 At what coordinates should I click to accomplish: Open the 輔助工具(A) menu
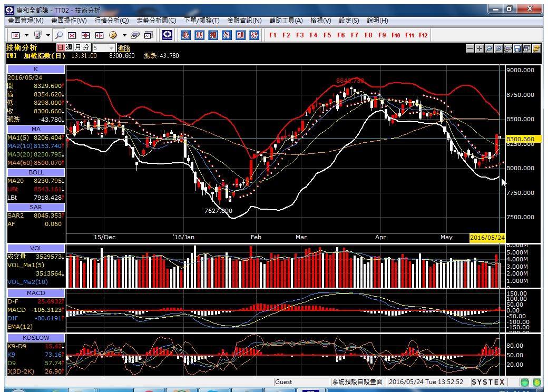[x=286, y=21]
